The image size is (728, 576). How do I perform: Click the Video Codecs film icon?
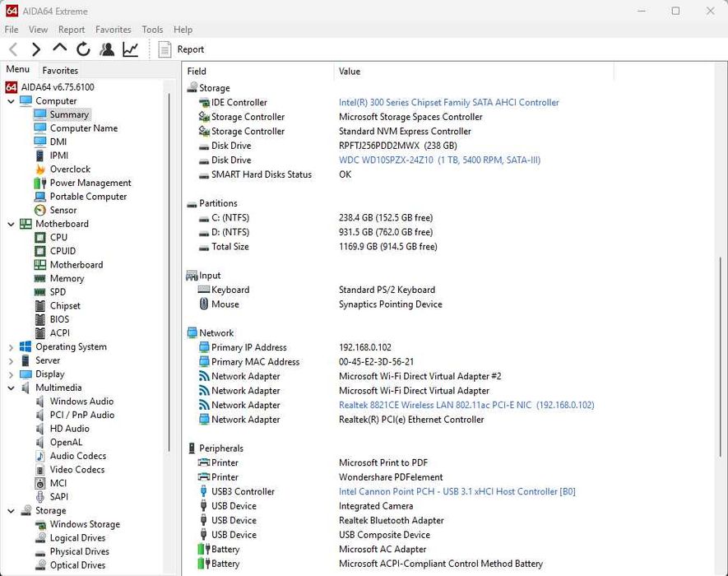[40, 470]
